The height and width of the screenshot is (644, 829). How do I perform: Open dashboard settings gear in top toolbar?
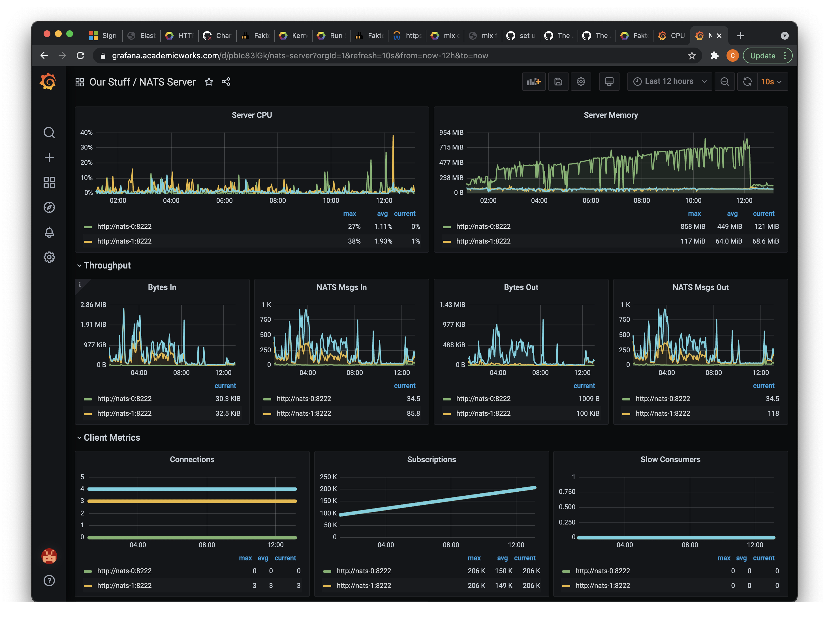click(580, 82)
